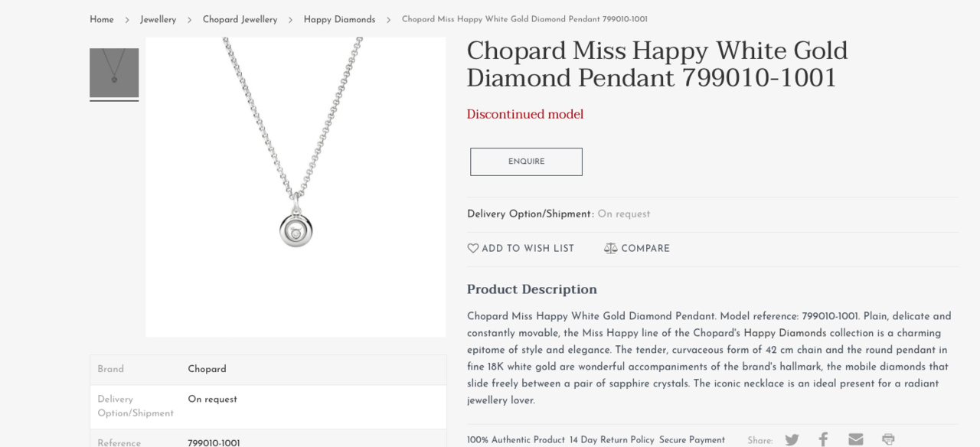Click the Compare scale icon
980x447 pixels.
[610, 249]
